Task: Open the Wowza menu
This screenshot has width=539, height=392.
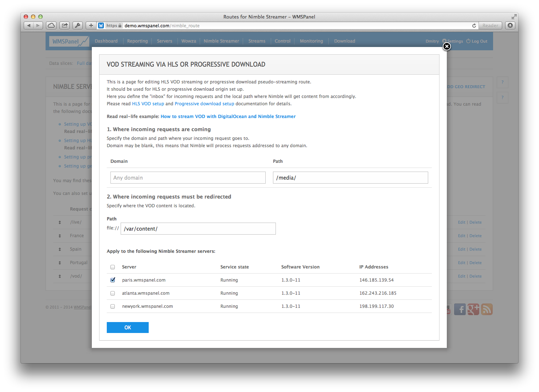Action: 189,41
